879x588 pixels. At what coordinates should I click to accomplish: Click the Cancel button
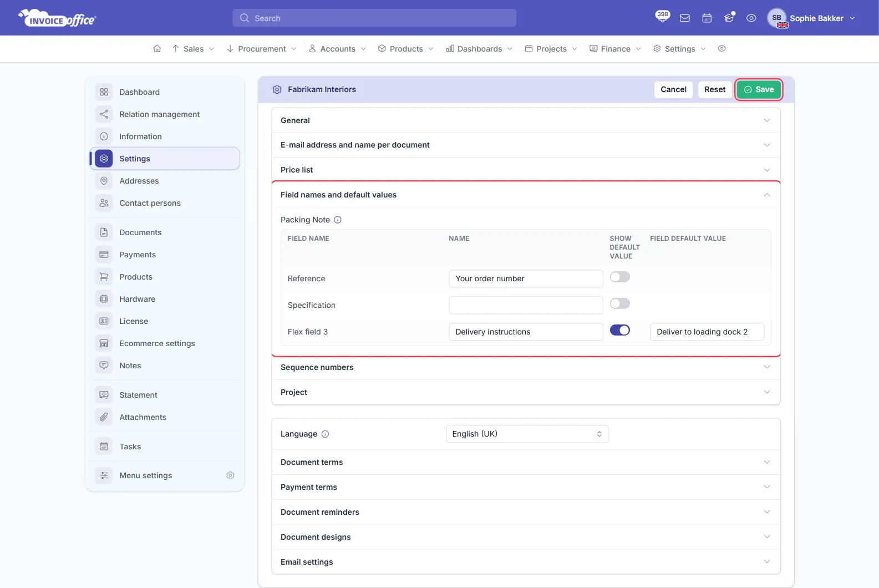pos(673,89)
